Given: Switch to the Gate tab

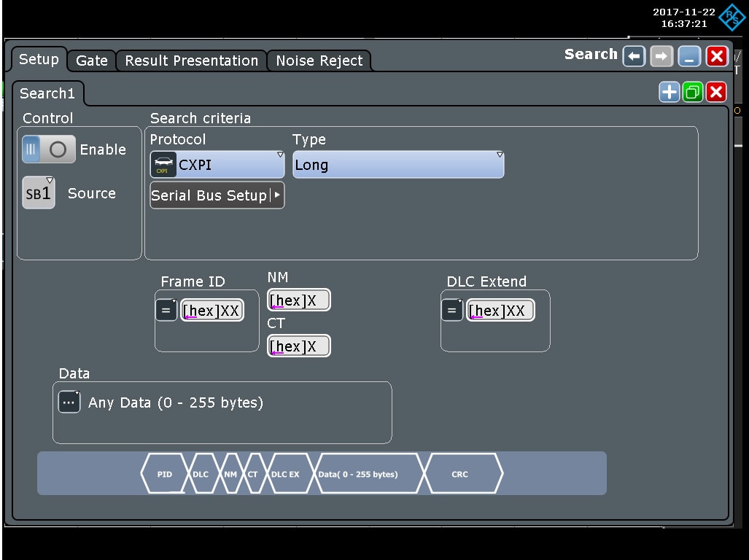Looking at the screenshot, I should tap(91, 61).
